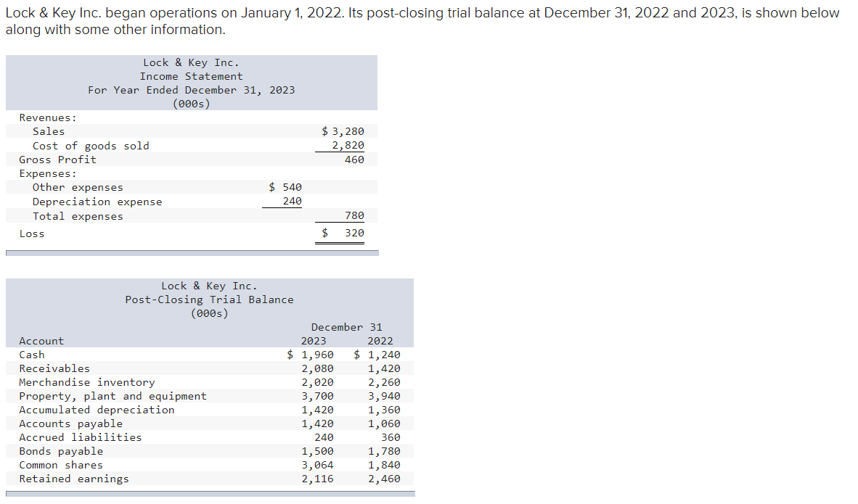Click the 2022 column header
Viewport: 858px width, 504px height.
click(x=380, y=341)
